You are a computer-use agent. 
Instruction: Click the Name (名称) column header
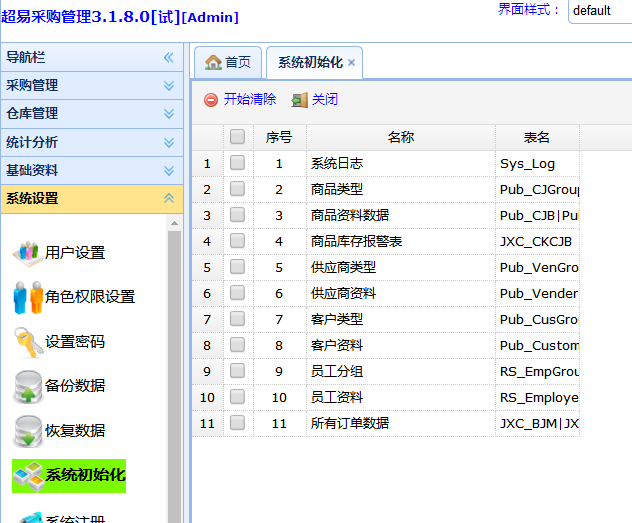click(400, 137)
